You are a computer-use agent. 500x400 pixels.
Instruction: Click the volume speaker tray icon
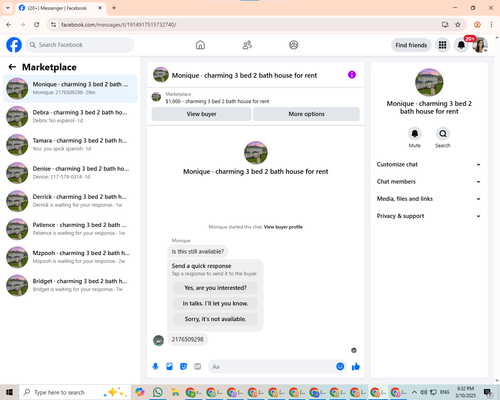click(x=423, y=392)
